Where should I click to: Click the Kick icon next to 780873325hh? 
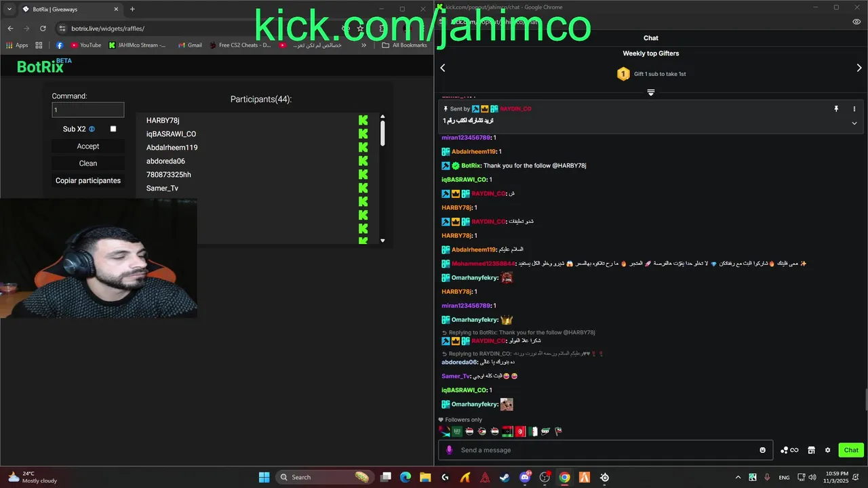point(363,174)
